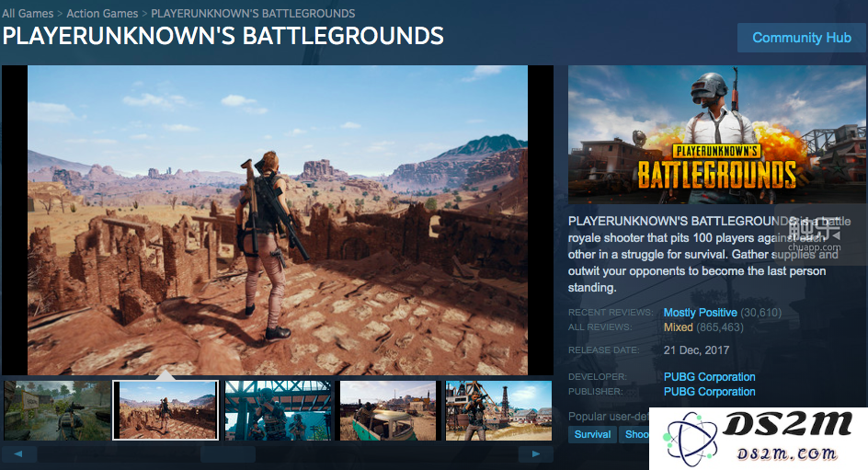Open the Community Hub
Image resolution: width=868 pixels, height=470 pixels.
tap(801, 38)
